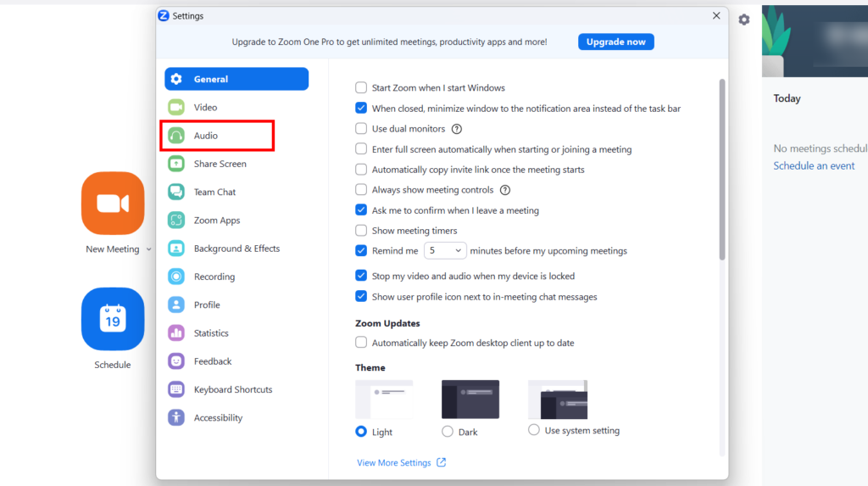Click the Upgrade now button

[616, 42]
